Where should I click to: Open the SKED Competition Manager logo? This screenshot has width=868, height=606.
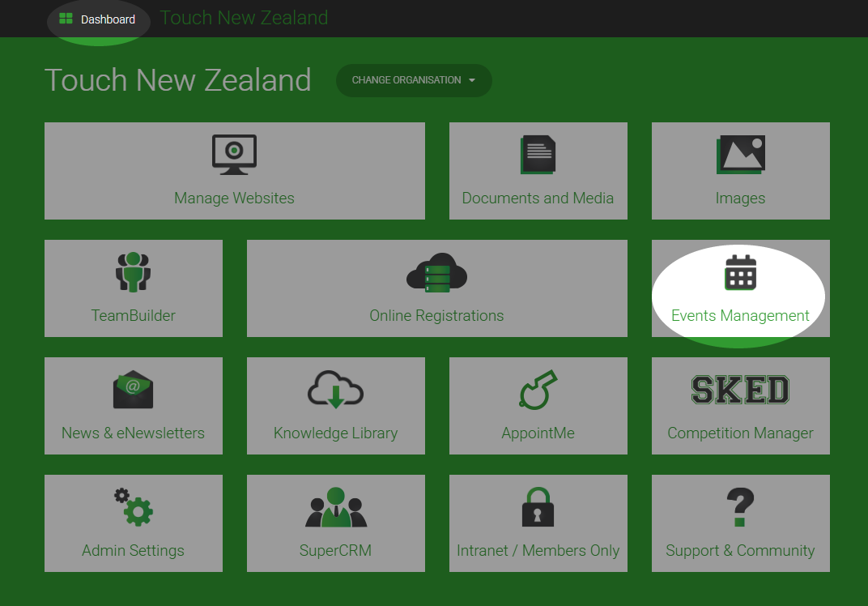tap(741, 390)
